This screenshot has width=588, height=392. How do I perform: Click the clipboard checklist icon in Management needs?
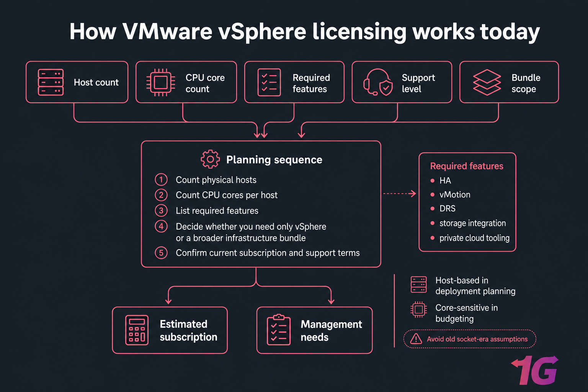tap(279, 330)
